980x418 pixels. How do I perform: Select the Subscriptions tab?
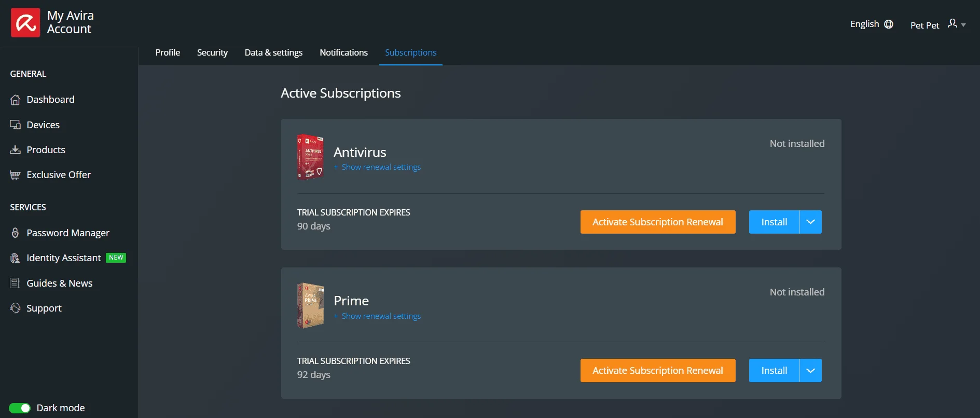[x=410, y=52]
